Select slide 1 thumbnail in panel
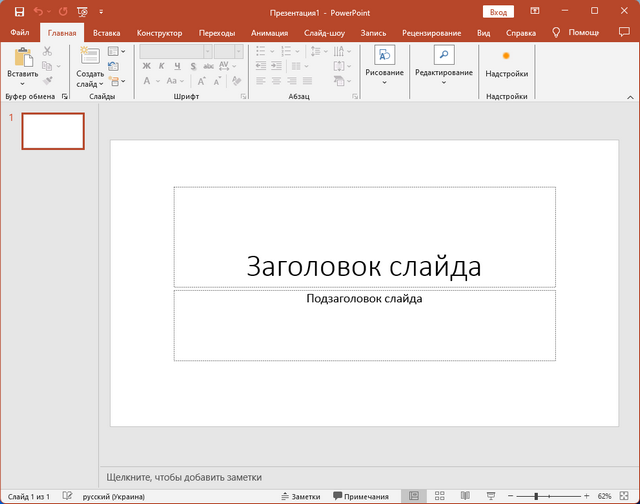 tap(53, 131)
